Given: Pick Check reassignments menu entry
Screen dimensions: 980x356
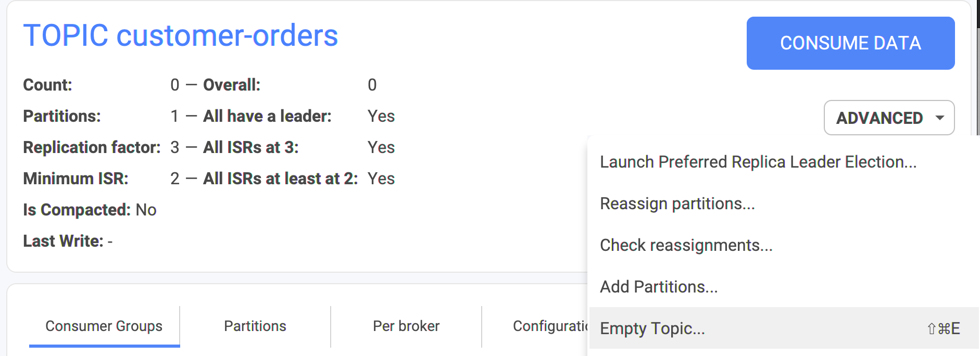Looking at the screenshot, I should click(686, 245).
